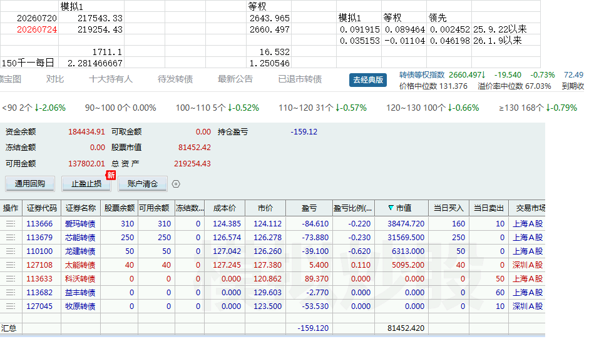
Task: Open the 十大持有人 tab
Action: (110, 79)
